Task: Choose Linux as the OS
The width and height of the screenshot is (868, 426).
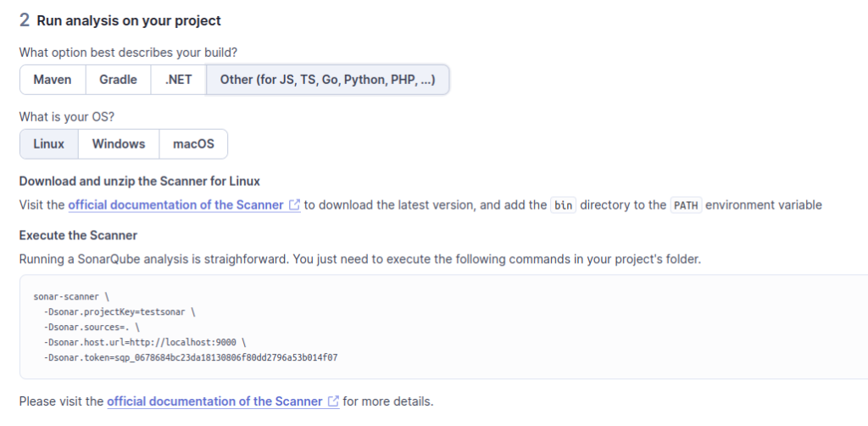Action: [x=49, y=143]
